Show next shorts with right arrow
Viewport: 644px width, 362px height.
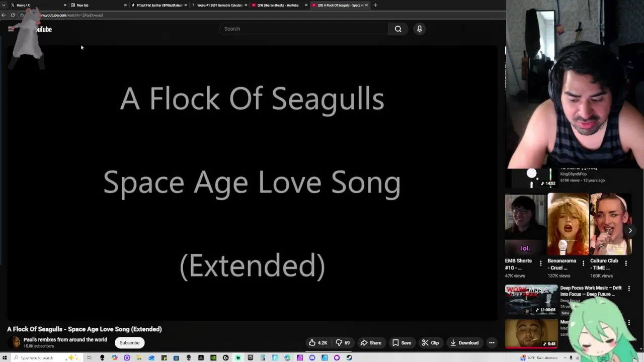point(630,231)
